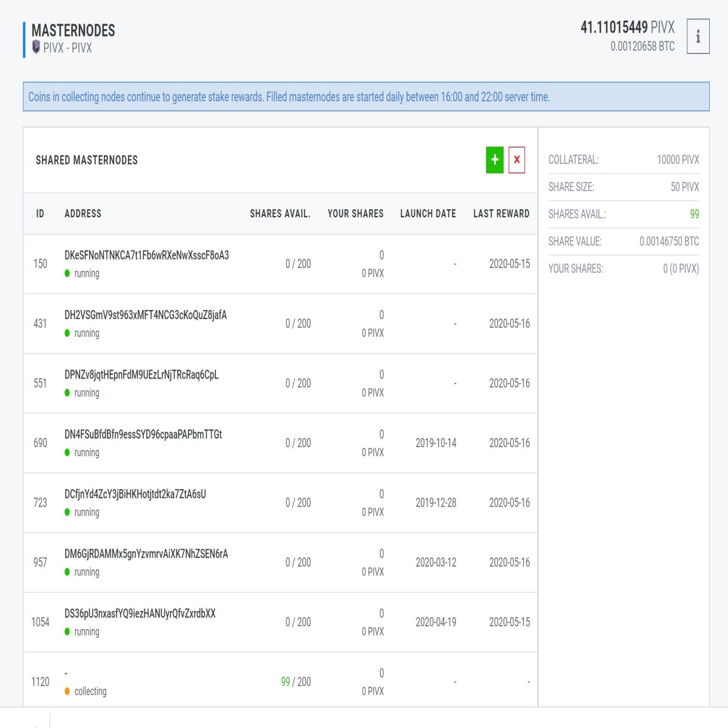Viewport: 728px width, 728px height.
Task: Click 0 / 200 shares of node 150
Action: (x=298, y=264)
